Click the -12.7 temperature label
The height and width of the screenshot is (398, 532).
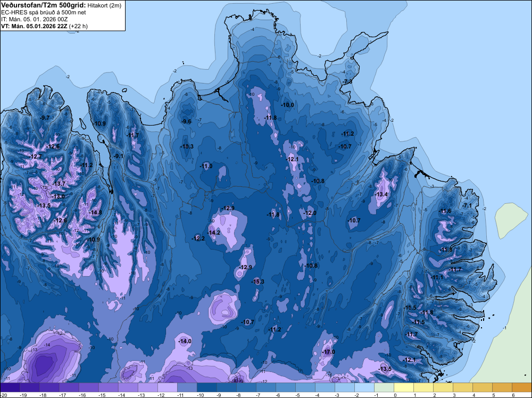36,156
